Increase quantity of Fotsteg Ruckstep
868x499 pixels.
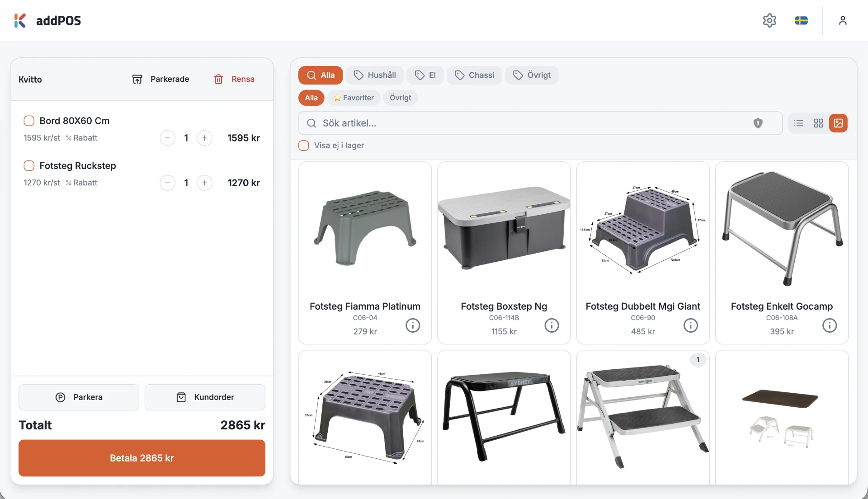pyautogui.click(x=205, y=183)
